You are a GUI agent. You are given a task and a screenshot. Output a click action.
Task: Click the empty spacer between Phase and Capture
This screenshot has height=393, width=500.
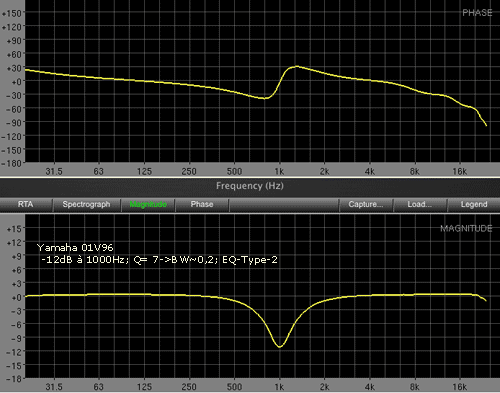click(284, 204)
